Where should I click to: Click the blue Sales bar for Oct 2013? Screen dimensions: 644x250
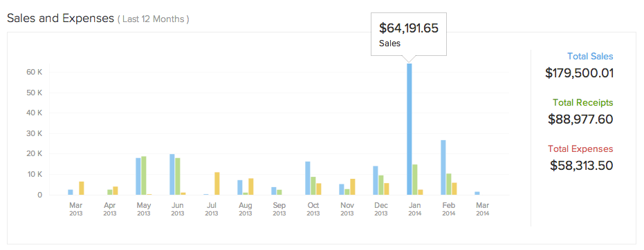click(308, 178)
